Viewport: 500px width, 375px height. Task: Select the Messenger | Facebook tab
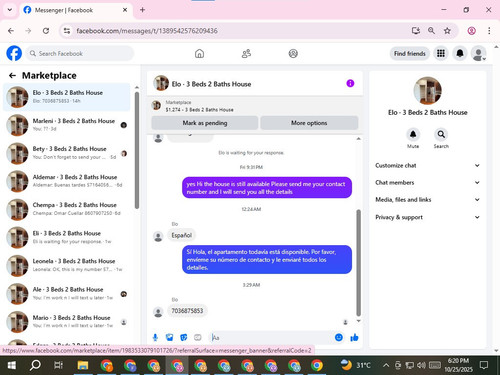(76, 10)
